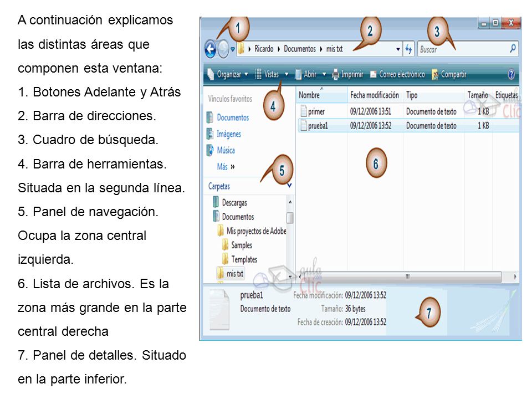Click the share icon beside Compartir
532x399 pixels.
435,75
